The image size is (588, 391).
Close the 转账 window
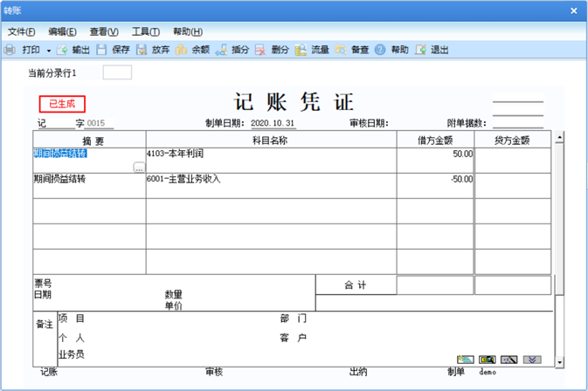574,10
